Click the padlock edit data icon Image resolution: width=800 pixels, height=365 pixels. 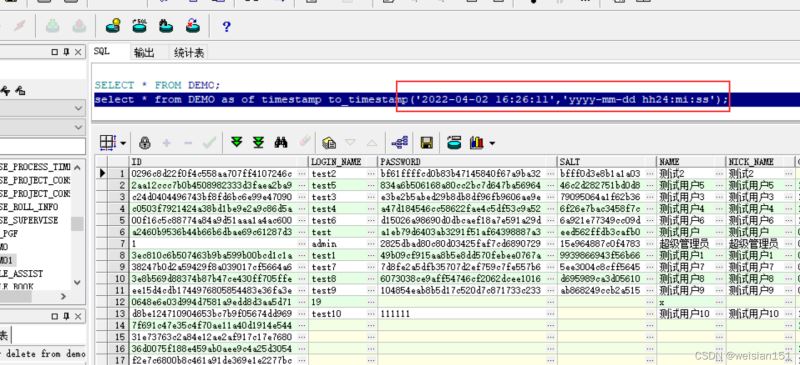(145, 143)
